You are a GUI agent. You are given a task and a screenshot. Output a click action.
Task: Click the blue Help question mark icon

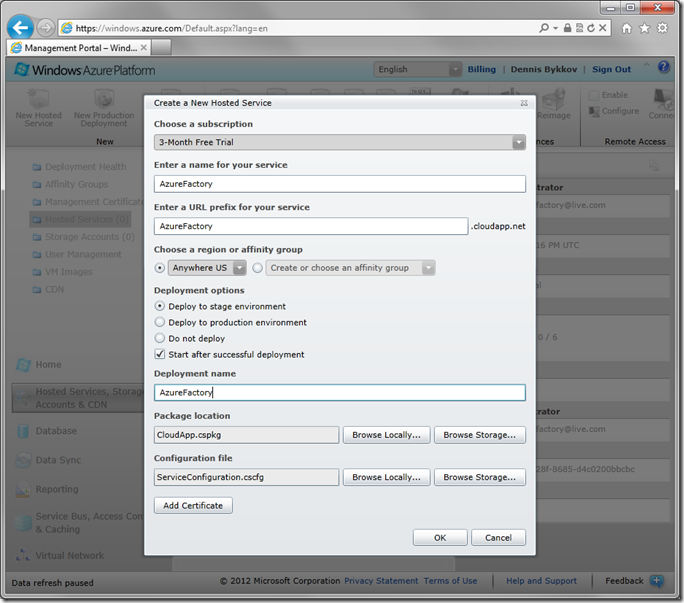663,67
